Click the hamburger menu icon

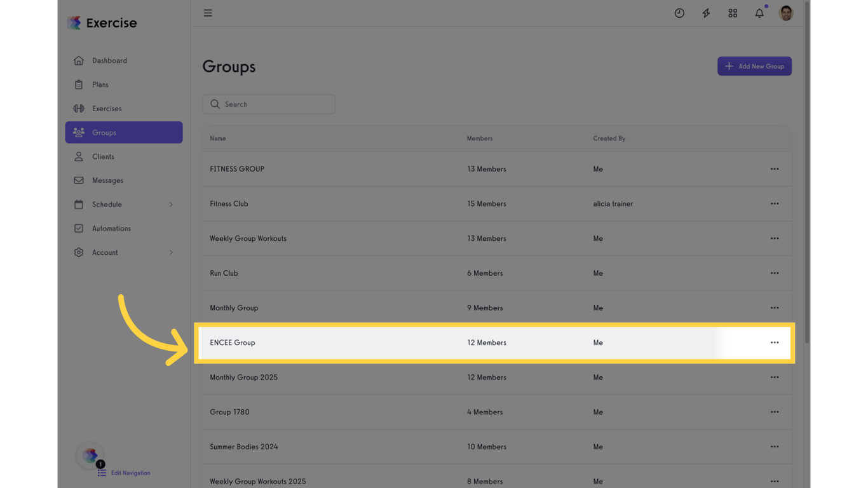point(208,13)
